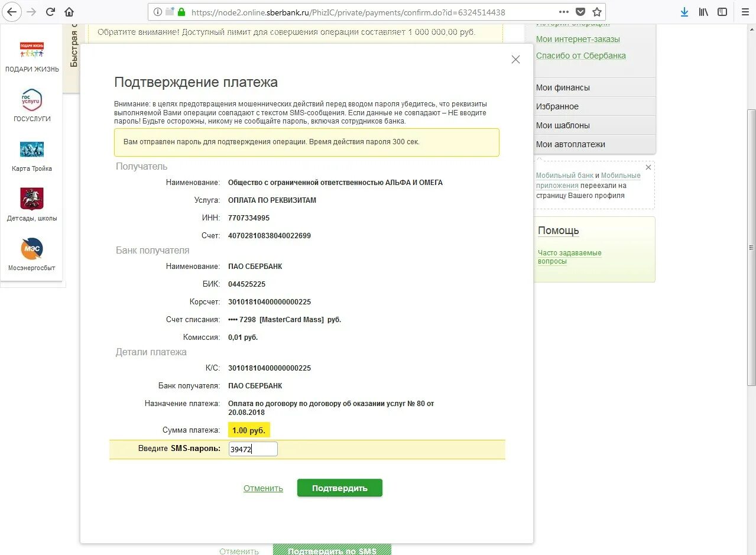Click the highlighted amount 1.00 руб.
The image size is (756, 555).
249,430
